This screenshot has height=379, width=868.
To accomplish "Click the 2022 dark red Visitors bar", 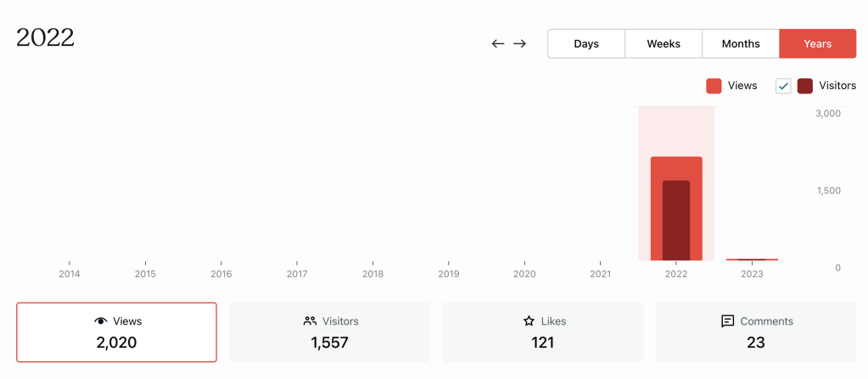I will 676,220.
